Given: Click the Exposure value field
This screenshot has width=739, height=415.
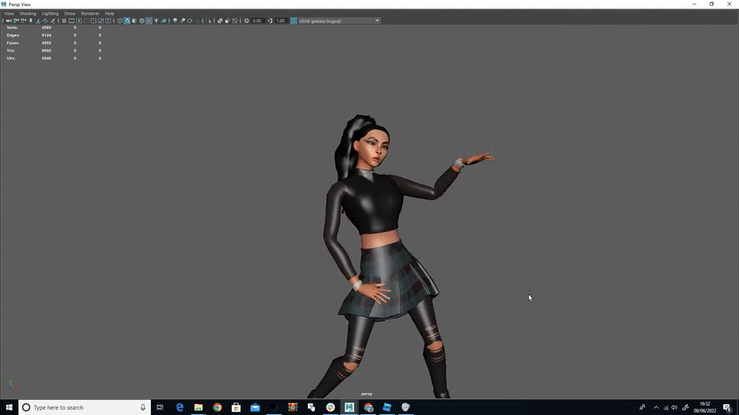Looking at the screenshot, I should point(257,21).
